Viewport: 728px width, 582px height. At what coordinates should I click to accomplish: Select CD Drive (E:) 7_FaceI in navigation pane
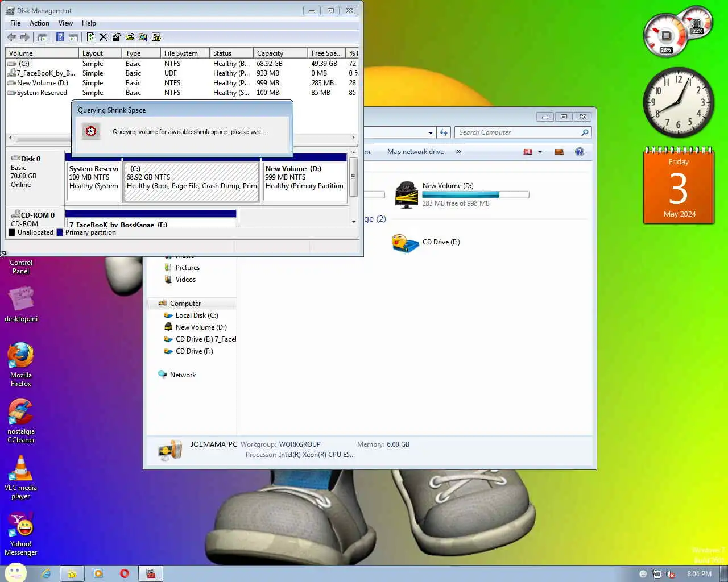(x=200, y=339)
